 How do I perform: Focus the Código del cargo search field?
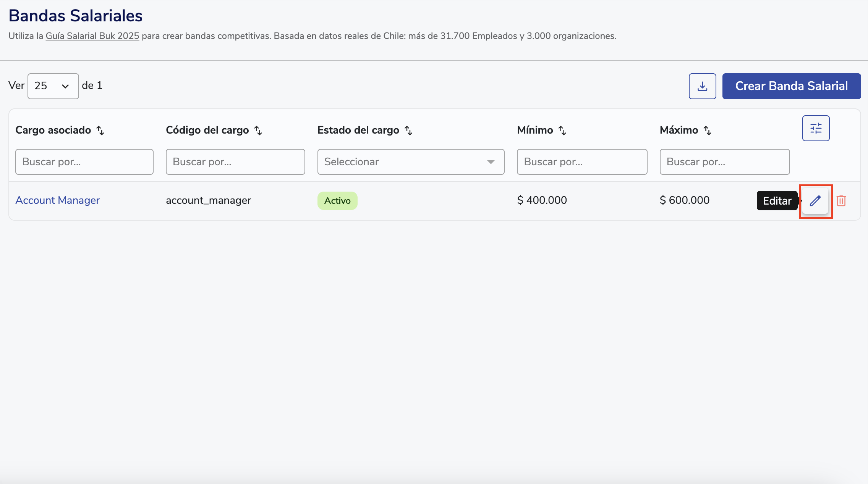click(x=235, y=162)
